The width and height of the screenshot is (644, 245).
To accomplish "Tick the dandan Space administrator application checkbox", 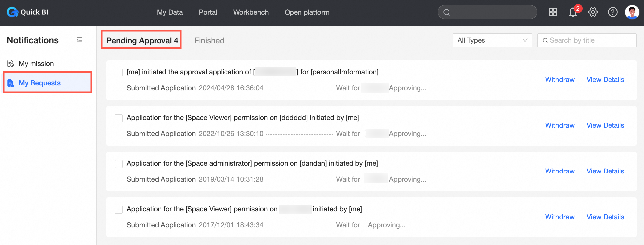I will coord(119,164).
